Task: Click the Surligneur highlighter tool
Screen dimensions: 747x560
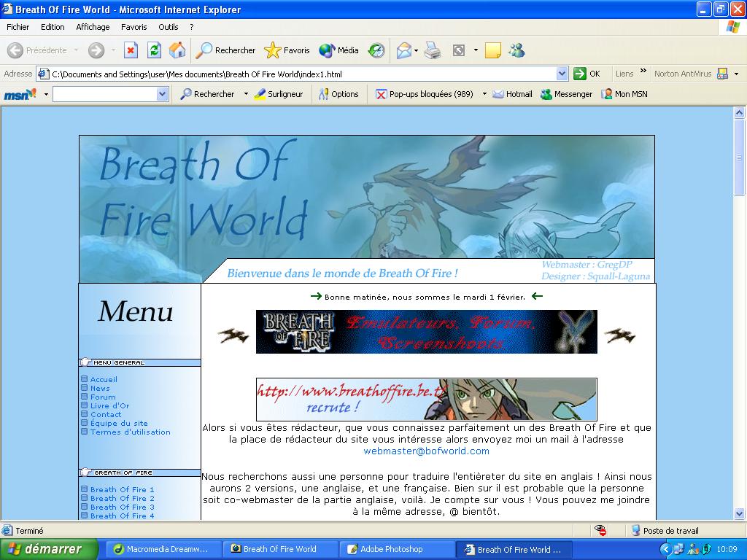Action: coord(279,94)
